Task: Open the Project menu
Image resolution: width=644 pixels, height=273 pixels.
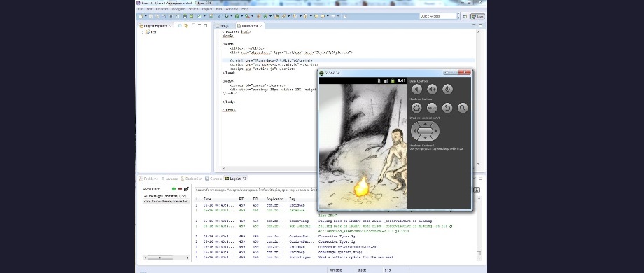Action: pos(207,8)
